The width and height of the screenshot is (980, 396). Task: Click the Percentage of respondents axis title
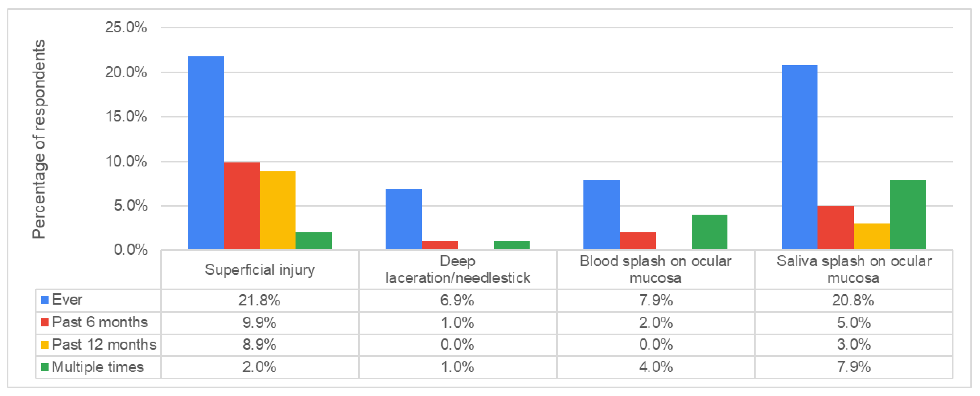[39, 139]
